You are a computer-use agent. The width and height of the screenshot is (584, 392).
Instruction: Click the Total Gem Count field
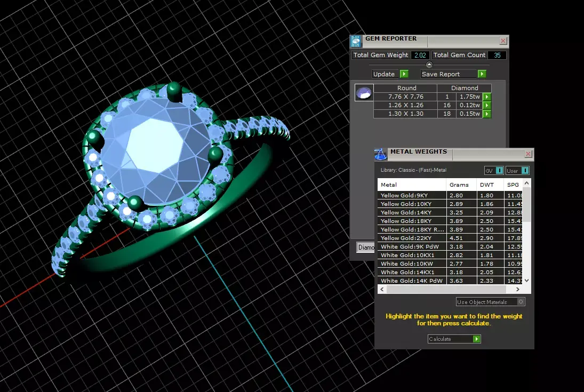(497, 55)
